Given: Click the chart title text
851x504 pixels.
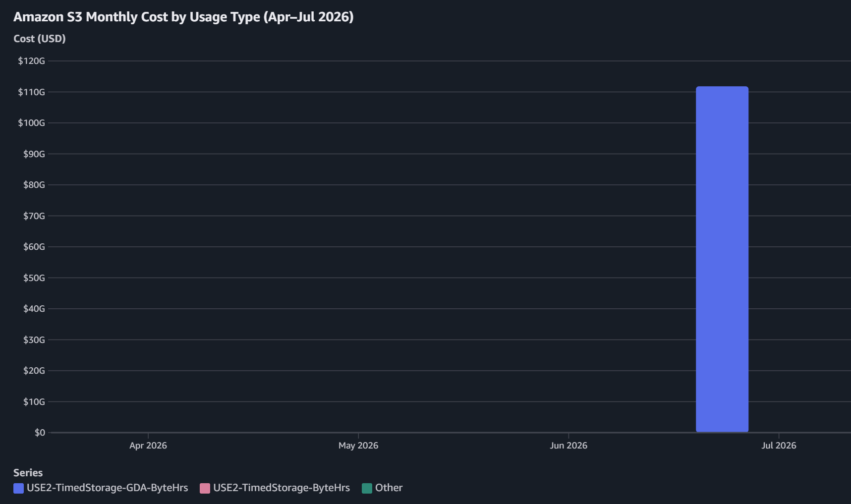Looking at the screenshot, I should click(183, 17).
